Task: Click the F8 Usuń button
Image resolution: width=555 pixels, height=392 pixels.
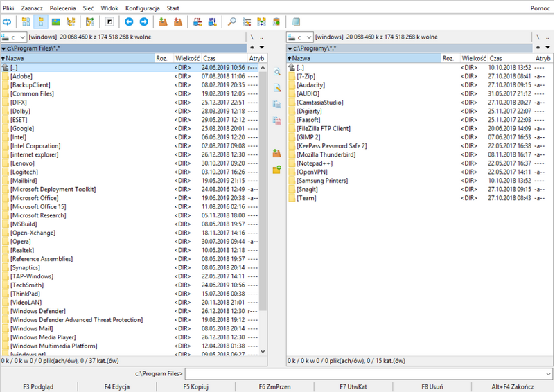Action: point(432,386)
